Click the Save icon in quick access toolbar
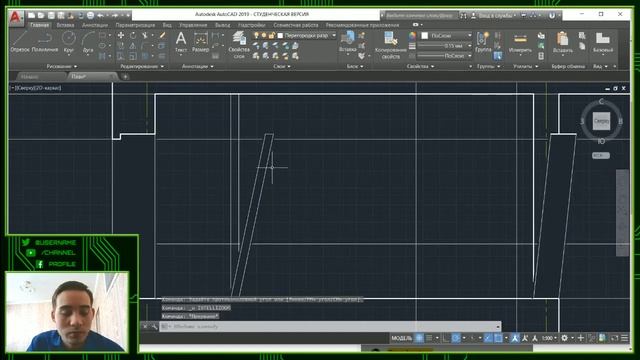Viewport: 640px width, 360px height. pos(51,16)
